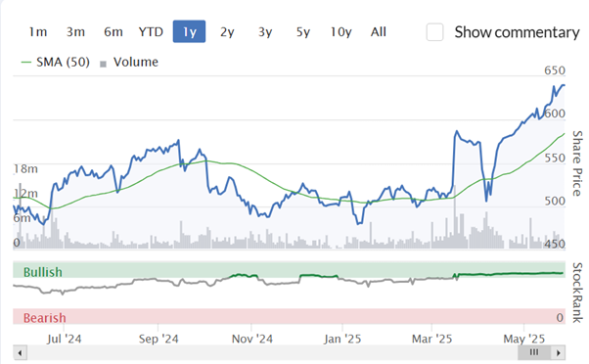Click the Bearish StockRank band
Viewport: 589px width, 364px height.
point(289,317)
